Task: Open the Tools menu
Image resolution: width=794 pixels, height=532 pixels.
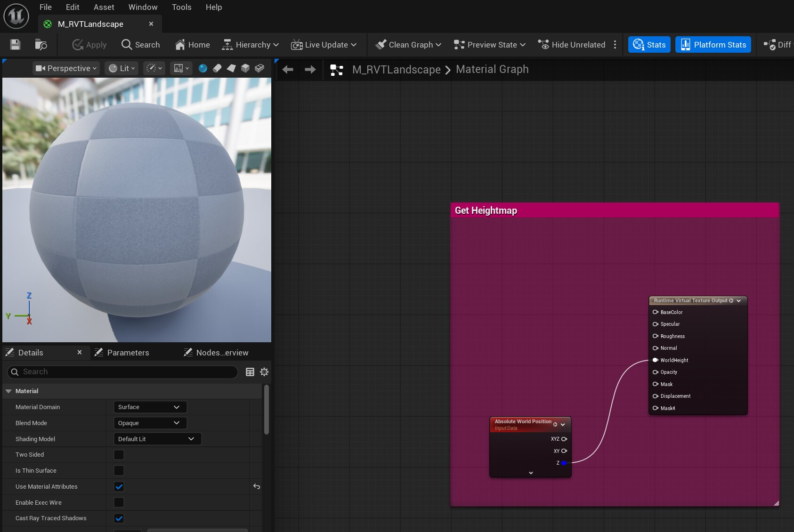Action: [x=181, y=7]
